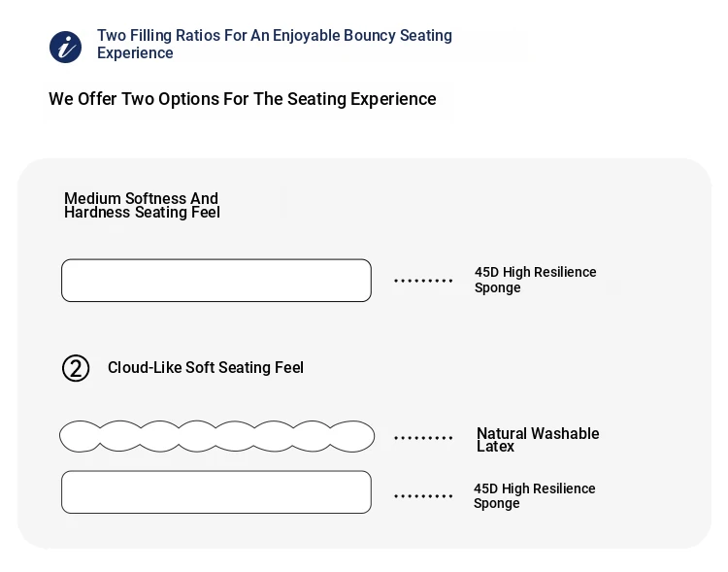Viewport: 728px width, 572px height.
Task: Click the bottom "45D High Resilience Sponge" label
Action: pos(534,495)
